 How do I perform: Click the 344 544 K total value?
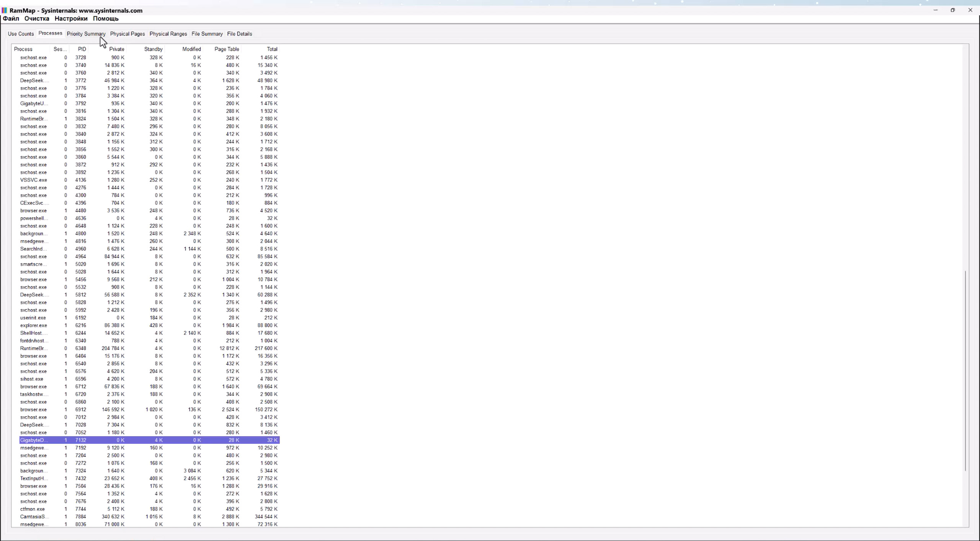click(x=266, y=517)
